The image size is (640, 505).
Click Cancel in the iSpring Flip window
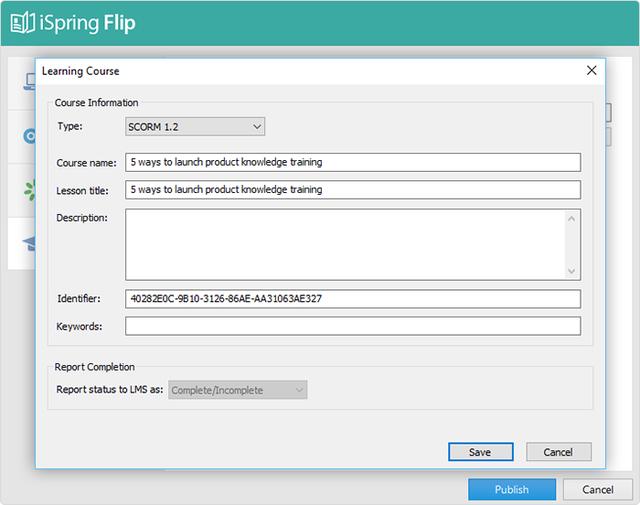(x=598, y=489)
